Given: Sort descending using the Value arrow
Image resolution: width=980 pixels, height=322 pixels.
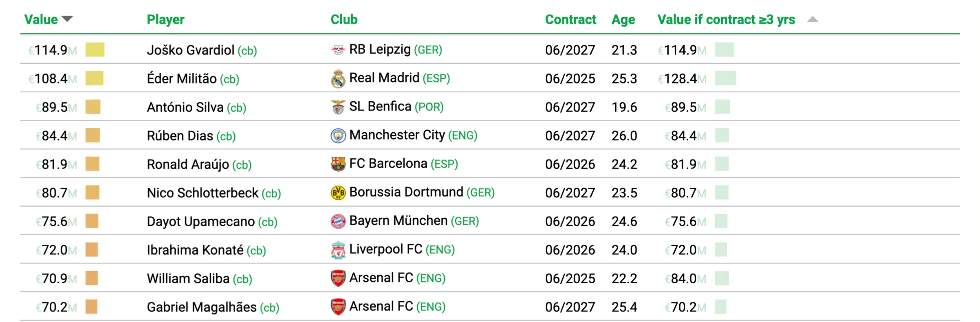Looking at the screenshot, I should 67,19.
